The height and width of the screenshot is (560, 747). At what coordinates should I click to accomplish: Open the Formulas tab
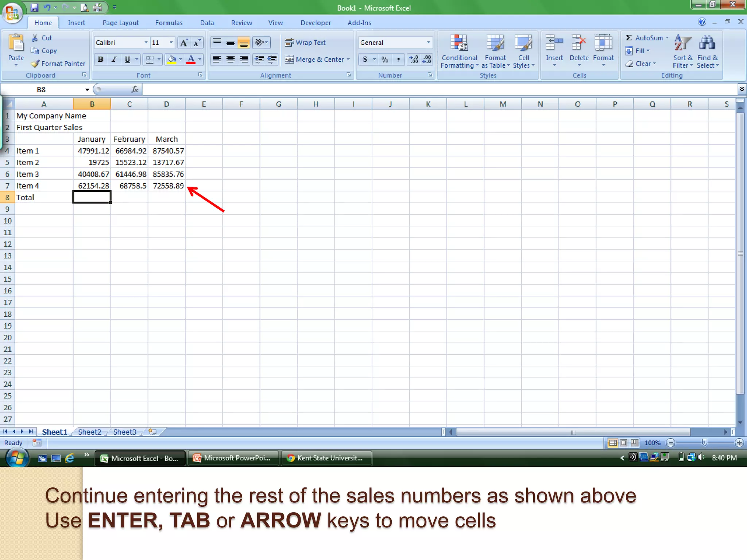169,23
